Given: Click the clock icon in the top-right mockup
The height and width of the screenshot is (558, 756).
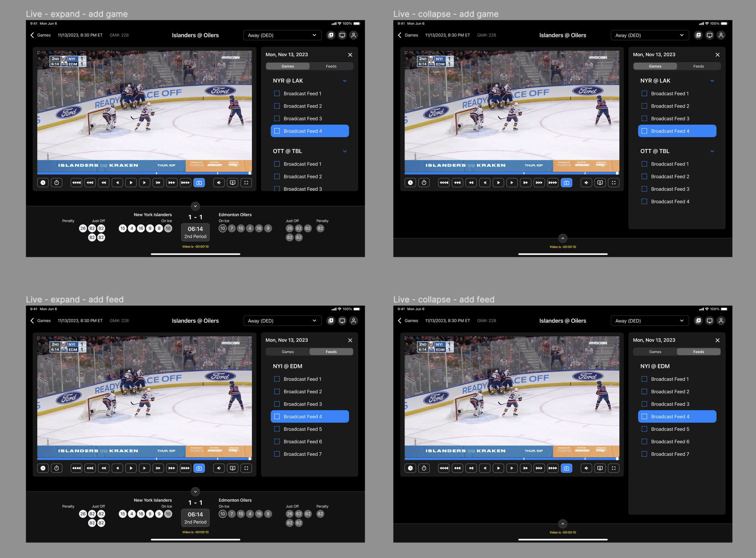Looking at the screenshot, I should pos(410,183).
